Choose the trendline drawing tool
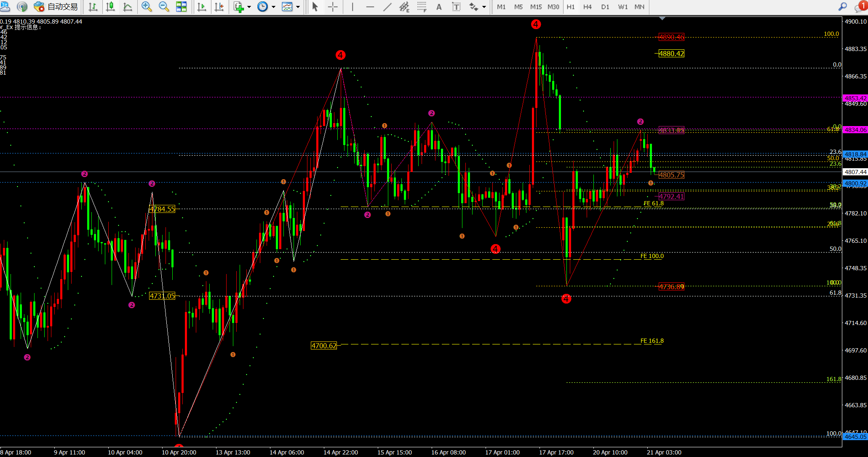 point(387,7)
